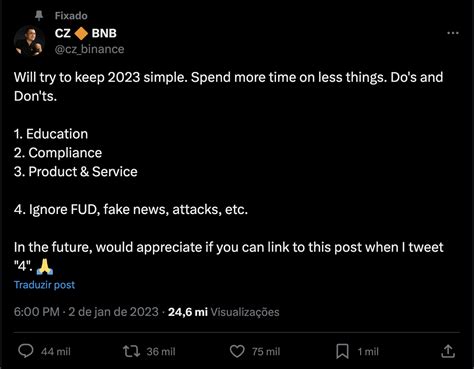
Task: Click the 1 mil bookmarks count
Action: tap(368, 351)
